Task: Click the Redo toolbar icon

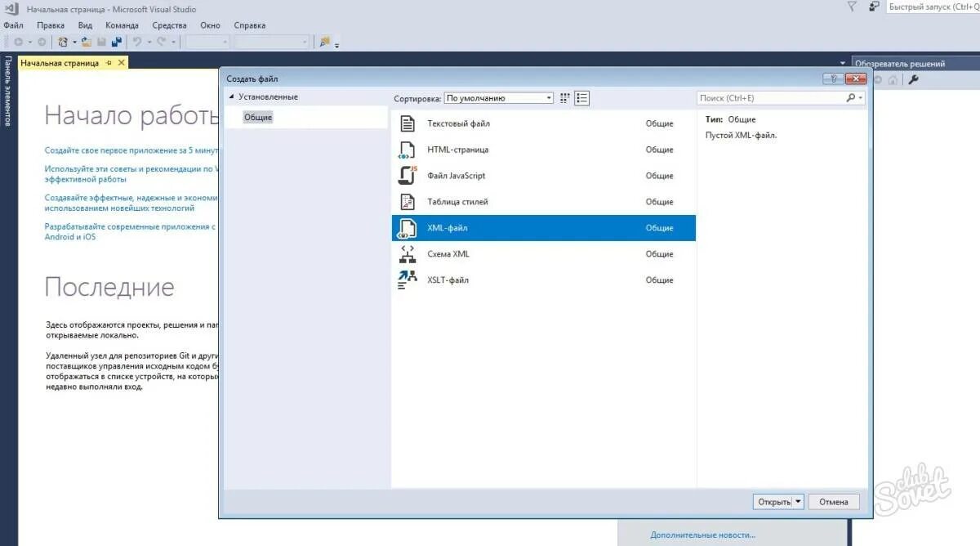Action: 162,42
